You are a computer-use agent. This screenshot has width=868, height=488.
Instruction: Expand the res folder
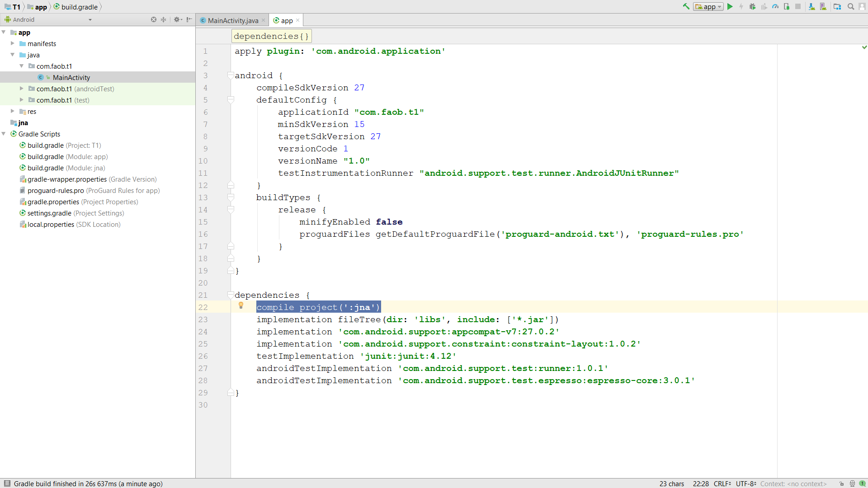coord(13,111)
